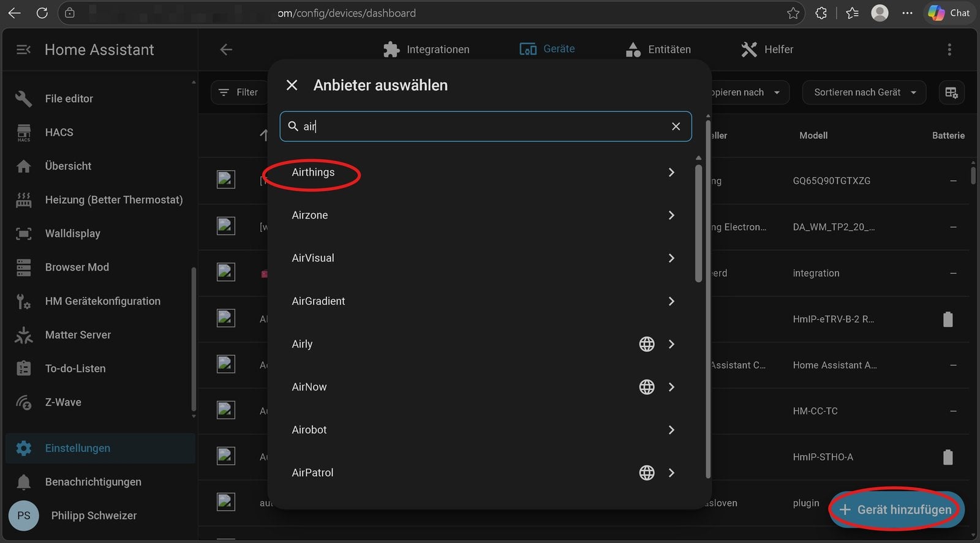The height and width of the screenshot is (543, 980).
Task: Open HM Gerätekonfiguration
Action: click(x=99, y=301)
